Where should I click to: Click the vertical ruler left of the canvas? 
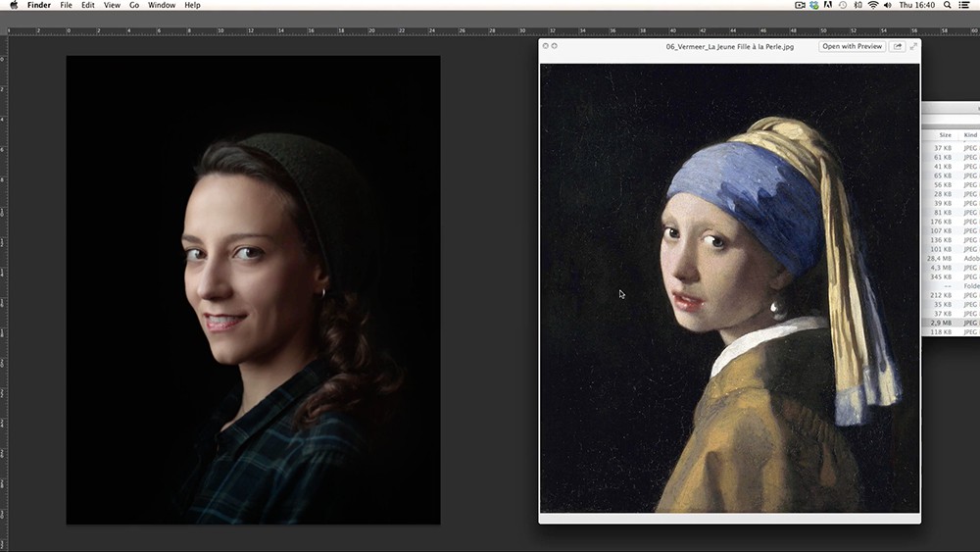pos(4,294)
